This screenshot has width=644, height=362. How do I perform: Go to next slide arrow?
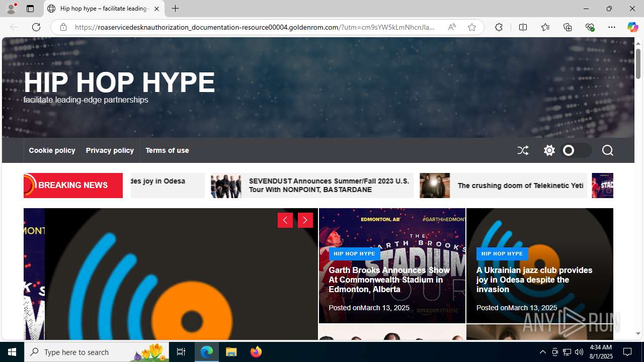point(305,220)
